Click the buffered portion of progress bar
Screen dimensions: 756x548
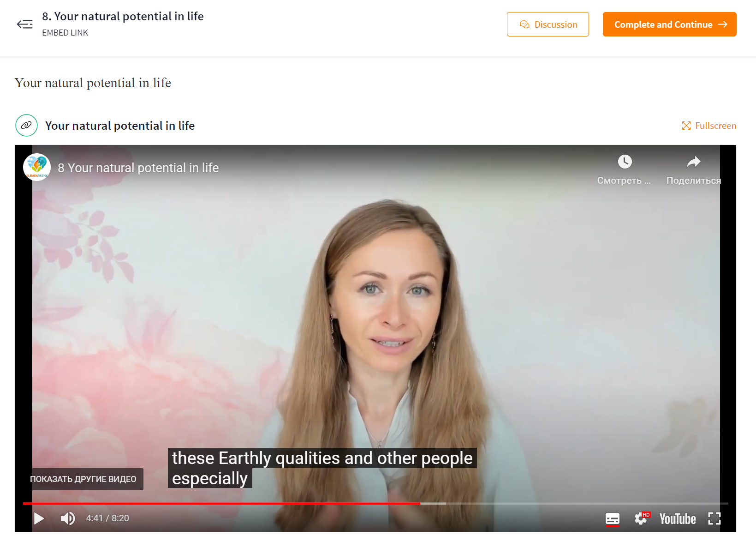[x=433, y=503]
